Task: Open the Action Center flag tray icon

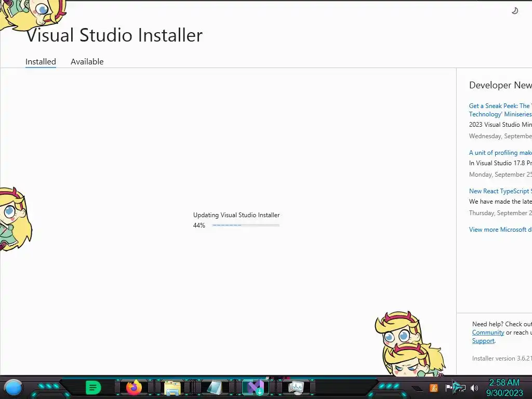Action: pos(448,388)
